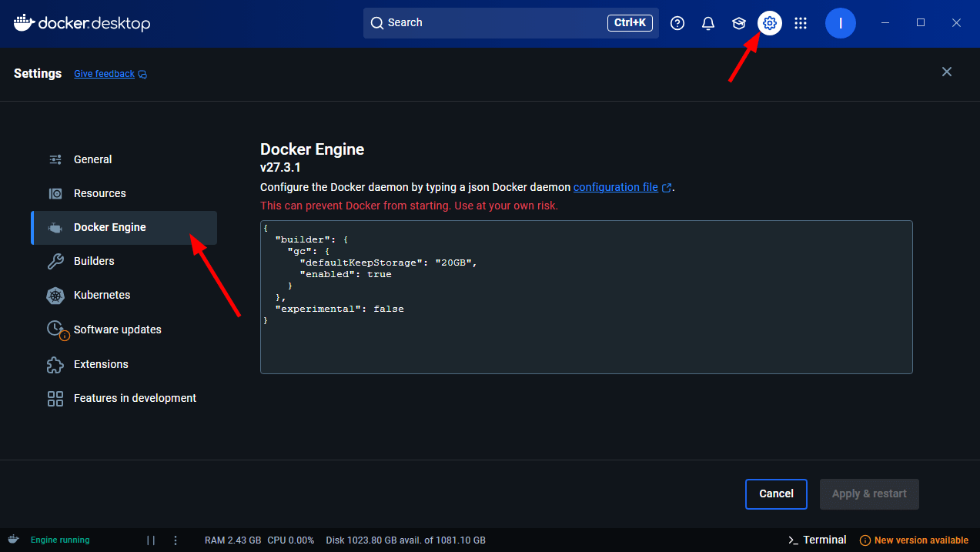Click the pause engine icon in status bar
The height and width of the screenshot is (552, 980).
point(151,540)
